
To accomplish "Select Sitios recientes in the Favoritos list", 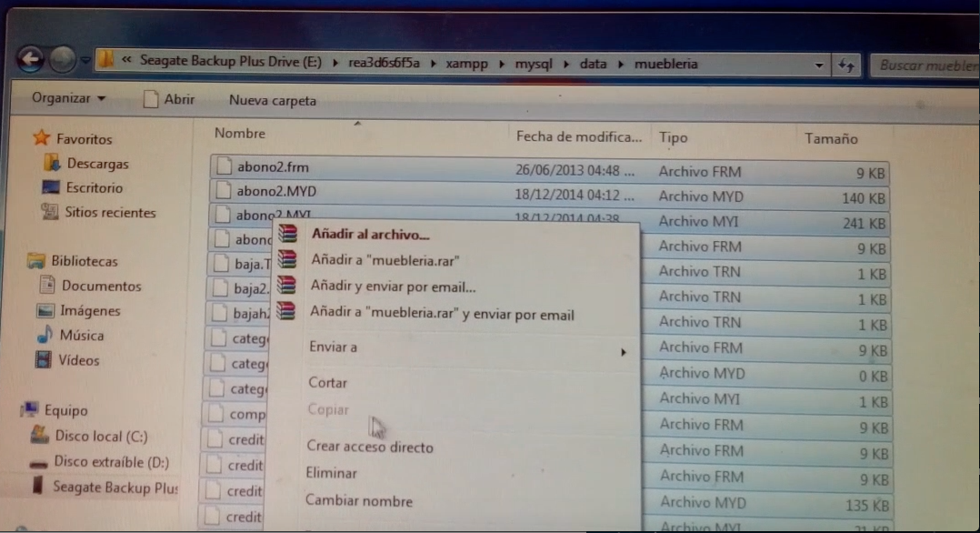I will (x=109, y=212).
